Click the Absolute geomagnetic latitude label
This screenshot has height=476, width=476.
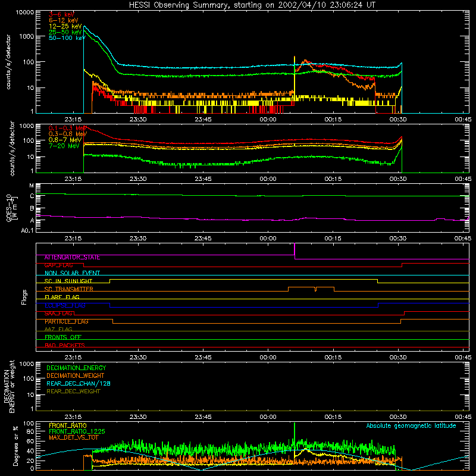[x=411, y=425]
